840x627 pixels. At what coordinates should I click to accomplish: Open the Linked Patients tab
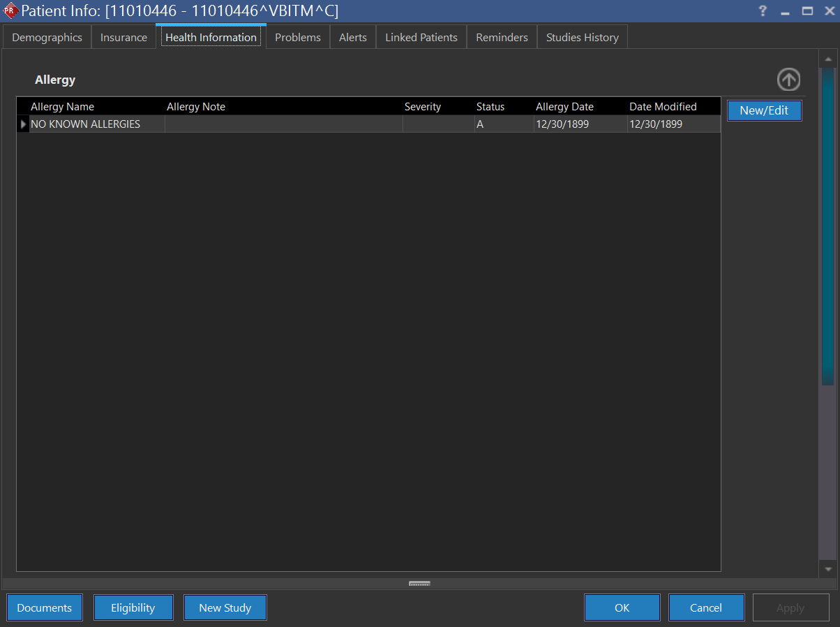[x=421, y=38]
